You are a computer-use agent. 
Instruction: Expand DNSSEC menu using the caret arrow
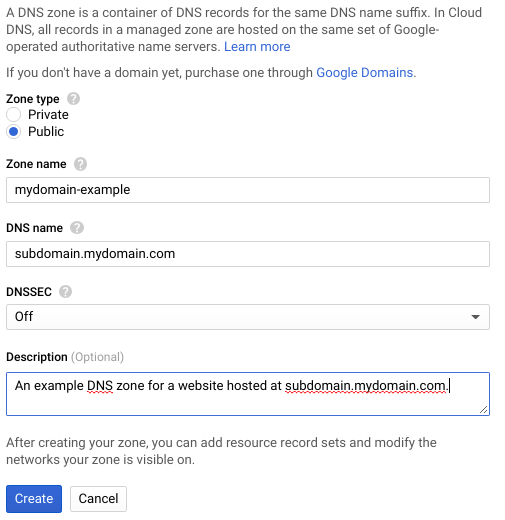(475, 317)
